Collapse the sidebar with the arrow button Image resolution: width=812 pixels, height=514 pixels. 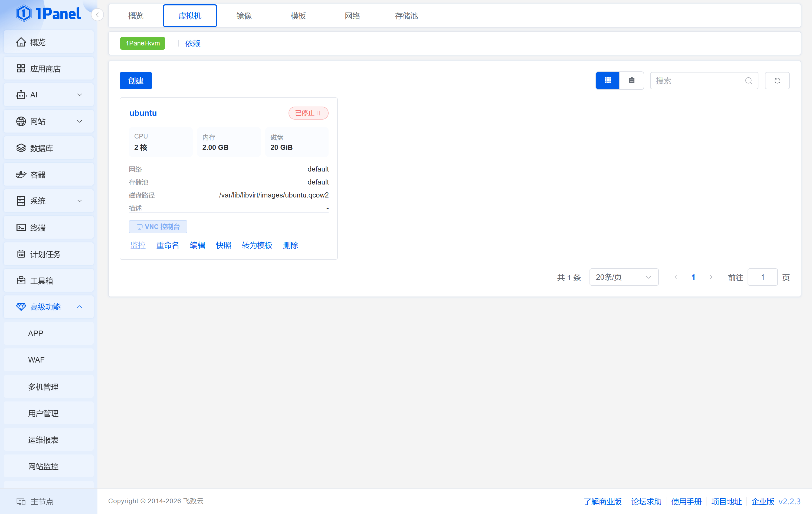97,15
